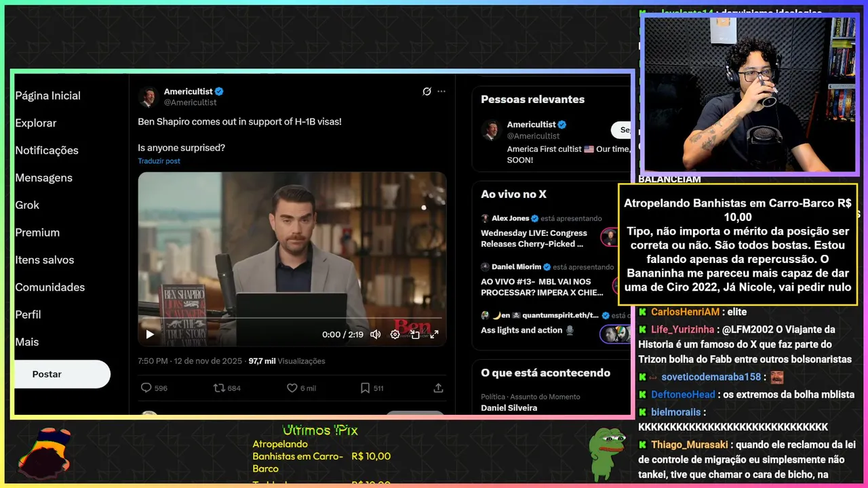Click Thiago_Murasaki username in chat
This screenshot has width=868, height=488.
point(690,445)
